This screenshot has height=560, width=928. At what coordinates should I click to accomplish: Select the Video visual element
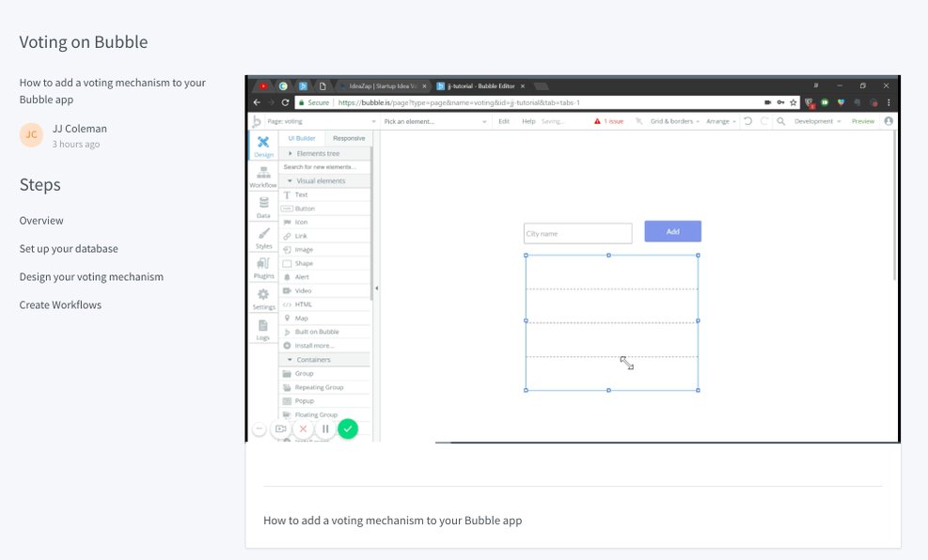pos(325,290)
